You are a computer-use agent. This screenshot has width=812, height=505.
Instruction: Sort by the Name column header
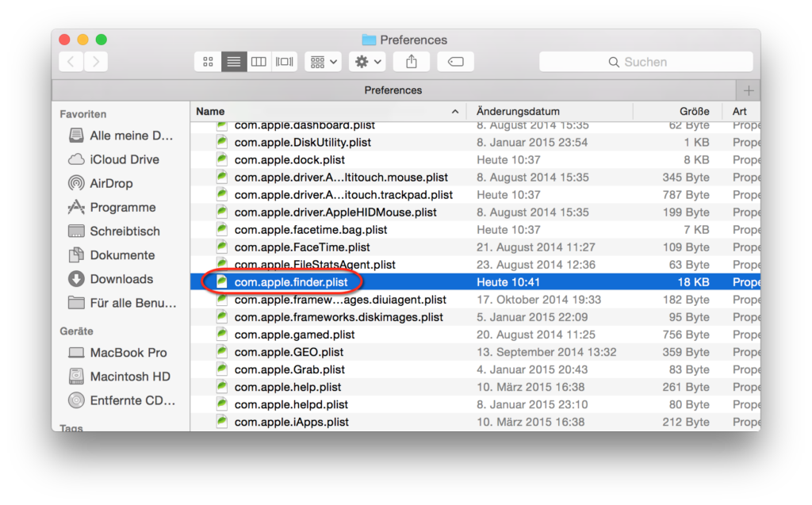(x=328, y=111)
